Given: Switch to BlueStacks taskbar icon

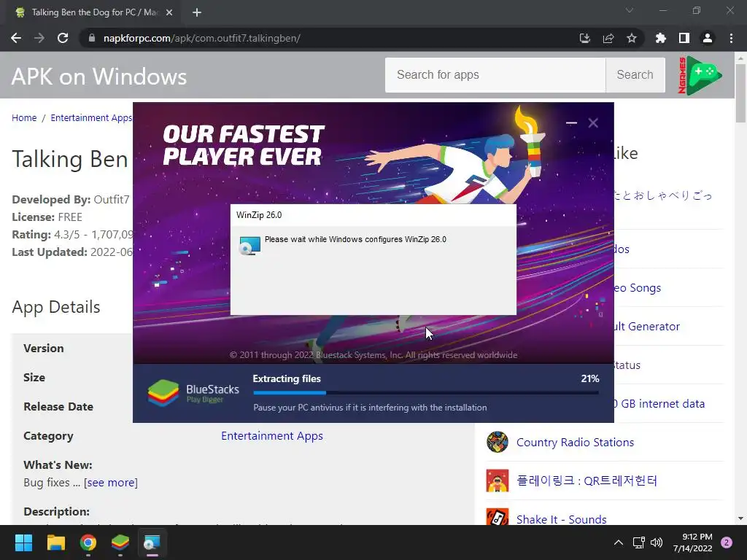Looking at the screenshot, I should point(120,542).
